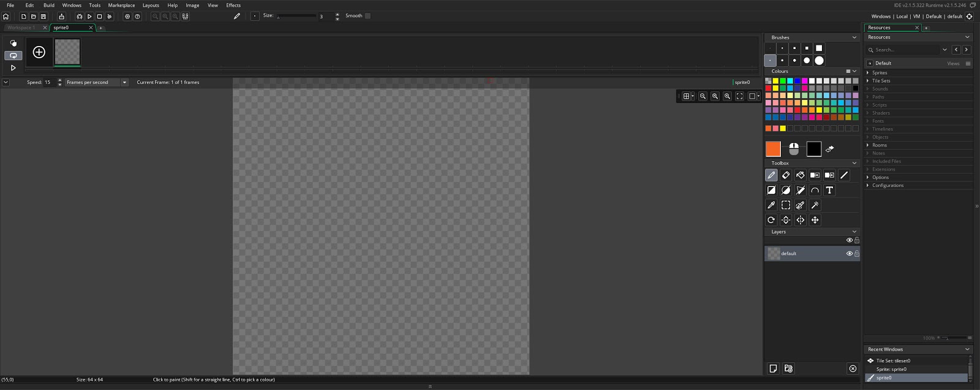Open the Image menu

192,5
